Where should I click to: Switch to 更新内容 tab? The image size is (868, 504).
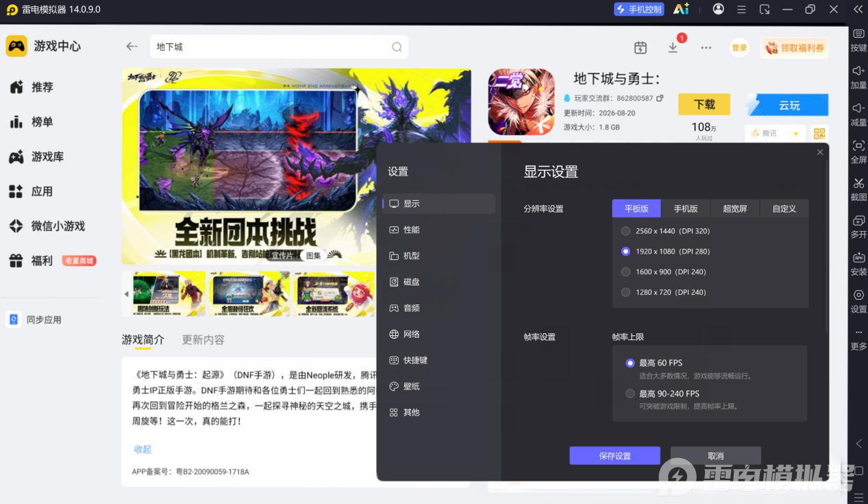pos(203,339)
